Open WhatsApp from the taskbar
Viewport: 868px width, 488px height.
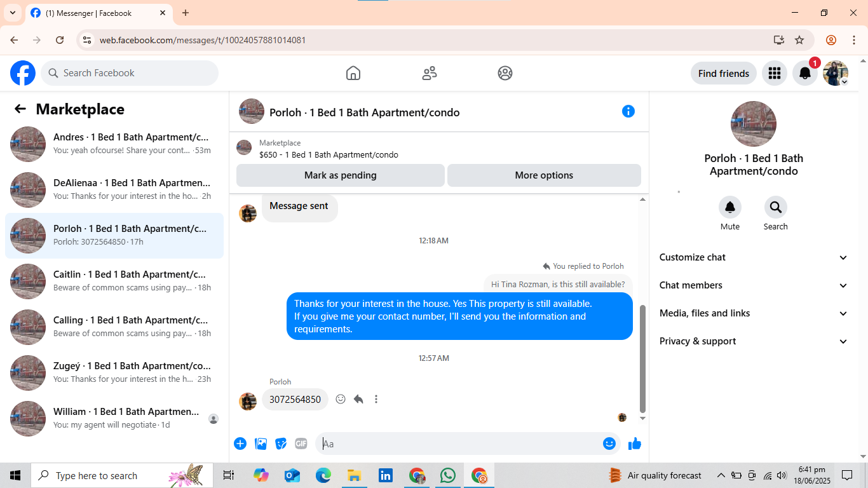click(x=448, y=475)
